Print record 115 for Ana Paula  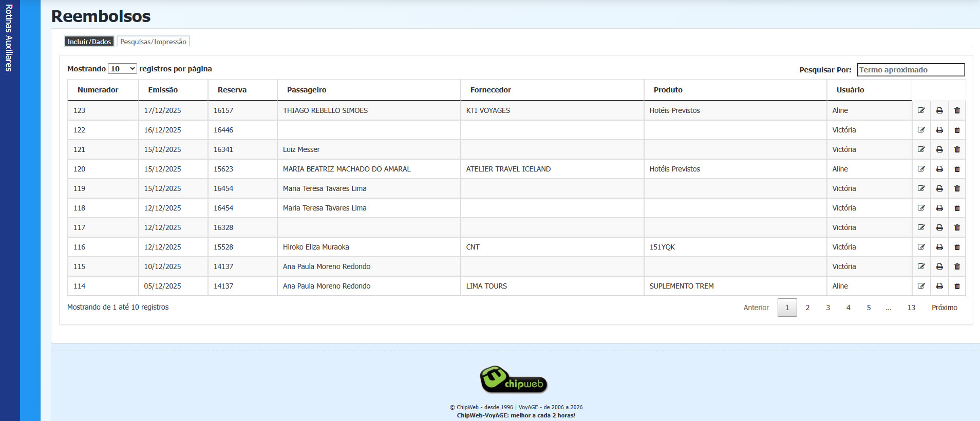[x=939, y=266]
